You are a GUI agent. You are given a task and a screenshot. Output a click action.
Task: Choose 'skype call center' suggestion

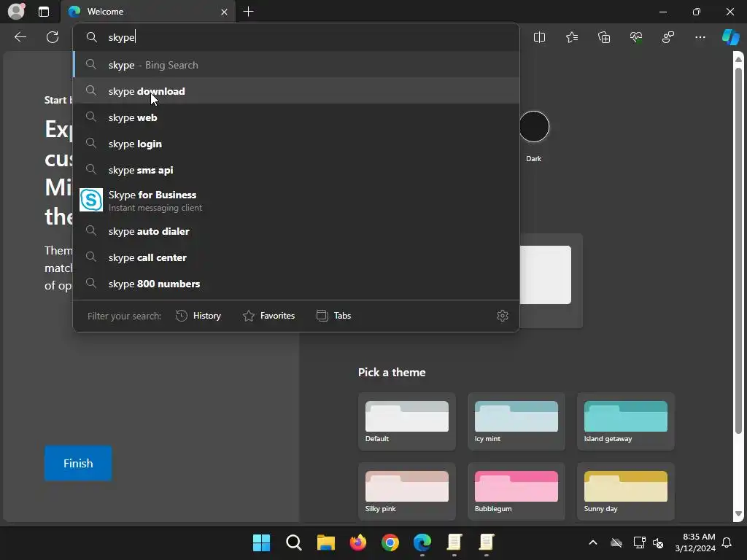click(296, 257)
